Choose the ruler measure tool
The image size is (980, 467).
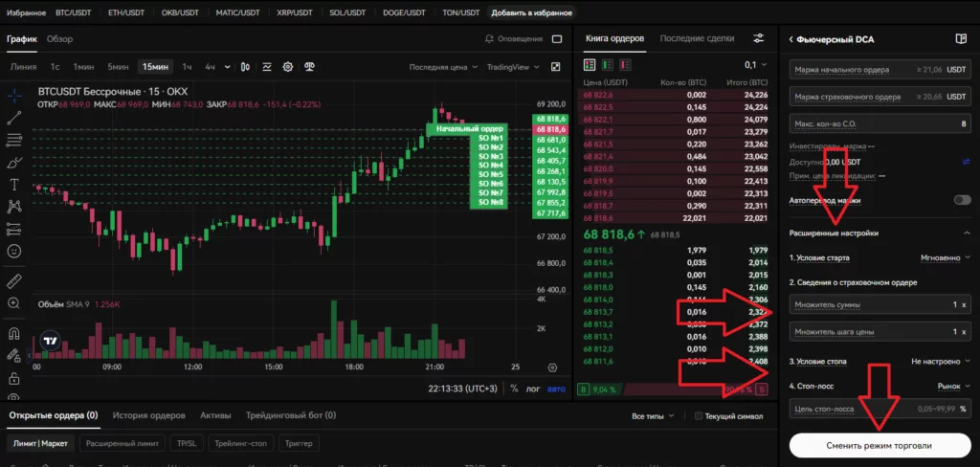tap(14, 281)
